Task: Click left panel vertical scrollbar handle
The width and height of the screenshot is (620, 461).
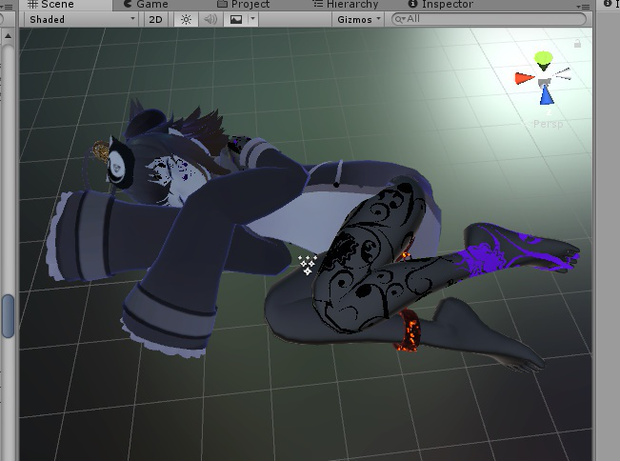Action: click(8, 315)
